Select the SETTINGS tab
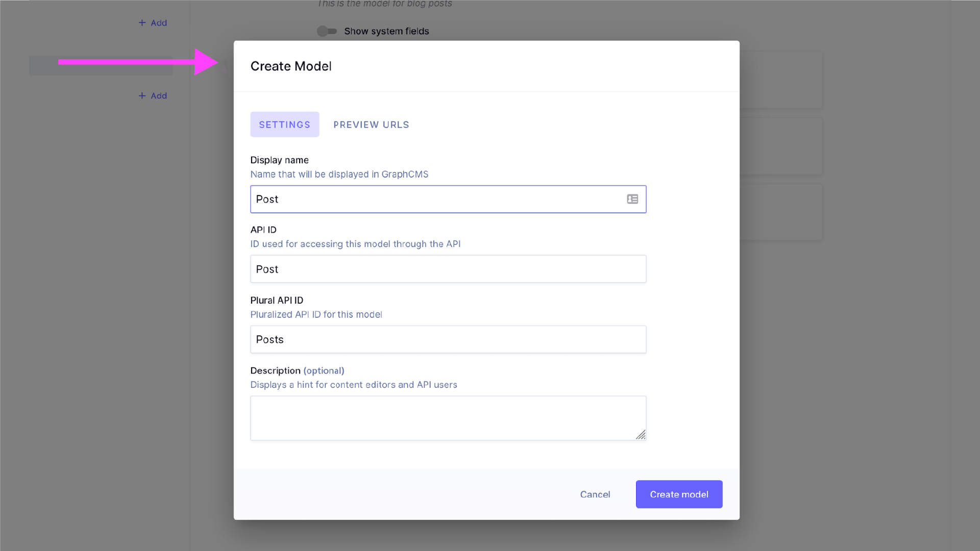 point(284,124)
